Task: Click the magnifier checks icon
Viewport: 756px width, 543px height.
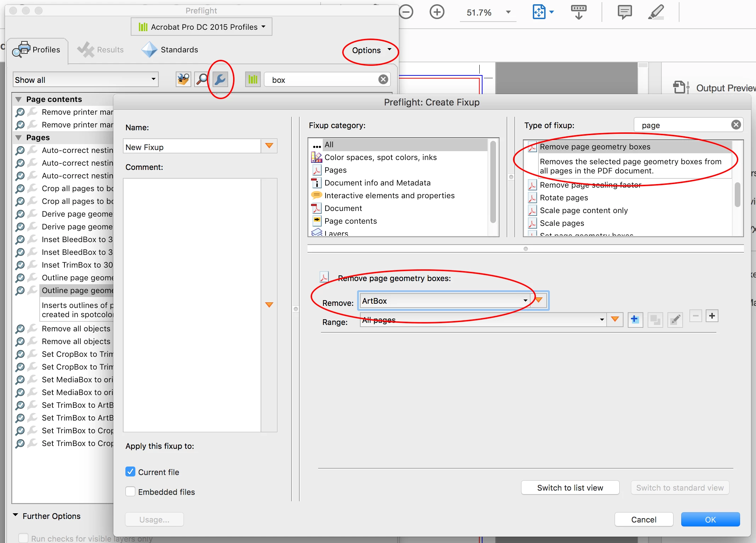Action: [202, 79]
